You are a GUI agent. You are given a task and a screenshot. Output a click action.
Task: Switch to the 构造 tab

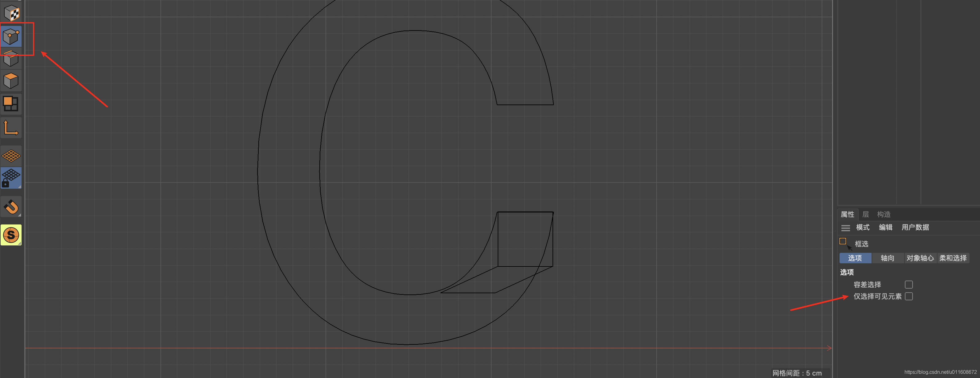point(883,214)
